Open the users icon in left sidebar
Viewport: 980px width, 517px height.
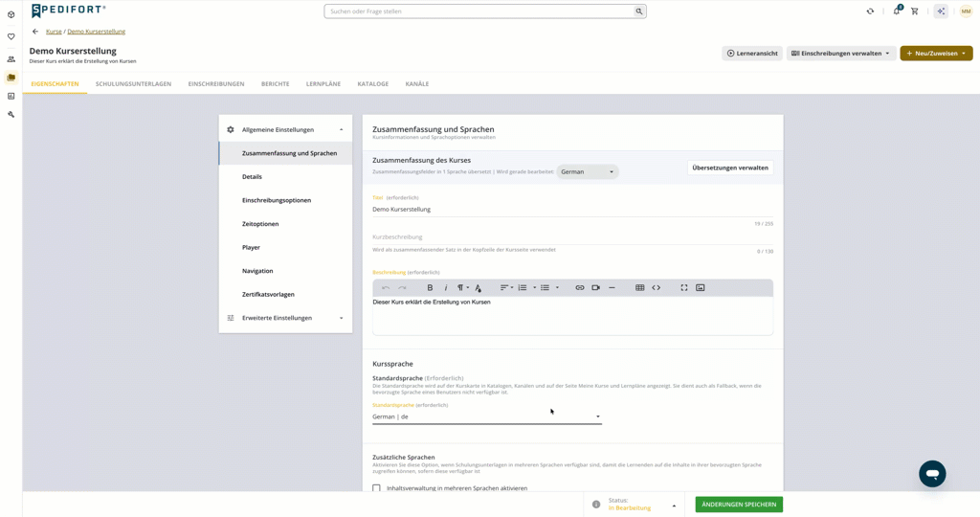pyautogui.click(x=11, y=59)
